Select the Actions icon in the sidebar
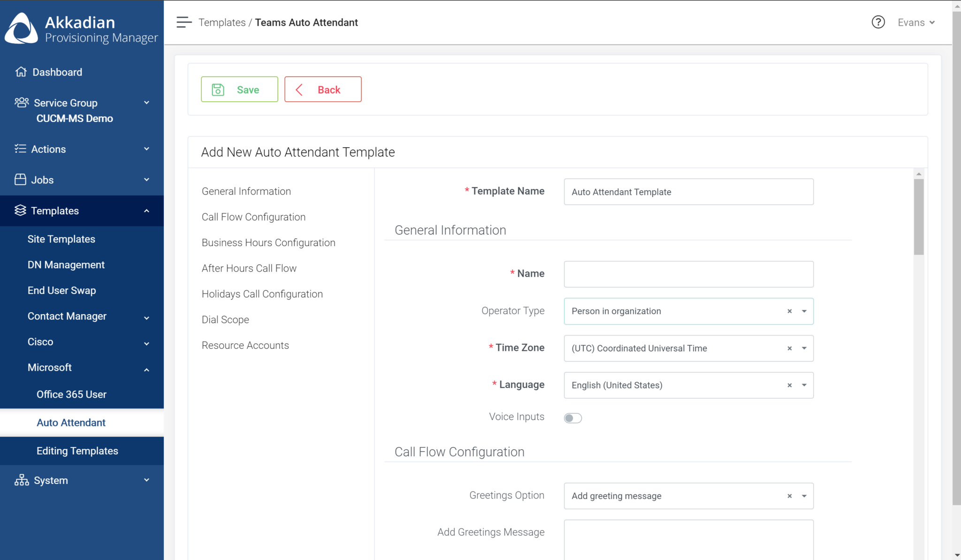This screenshot has height=560, width=961. pyautogui.click(x=21, y=149)
